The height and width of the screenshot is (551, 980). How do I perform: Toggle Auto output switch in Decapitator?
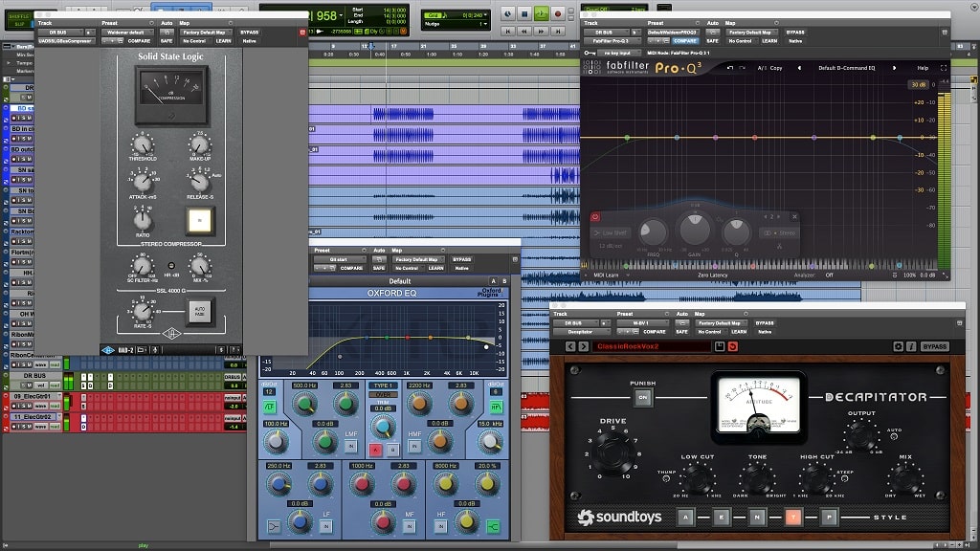[x=895, y=436]
